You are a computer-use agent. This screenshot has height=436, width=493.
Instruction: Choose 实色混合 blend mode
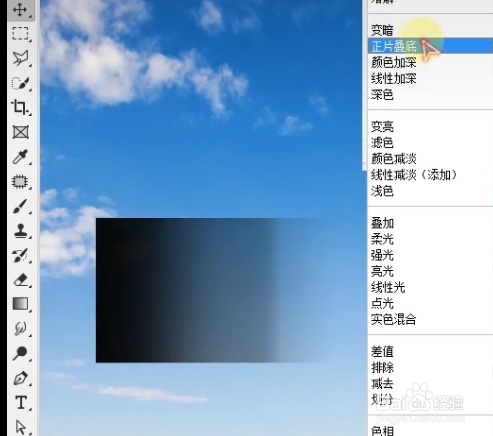pos(394,319)
